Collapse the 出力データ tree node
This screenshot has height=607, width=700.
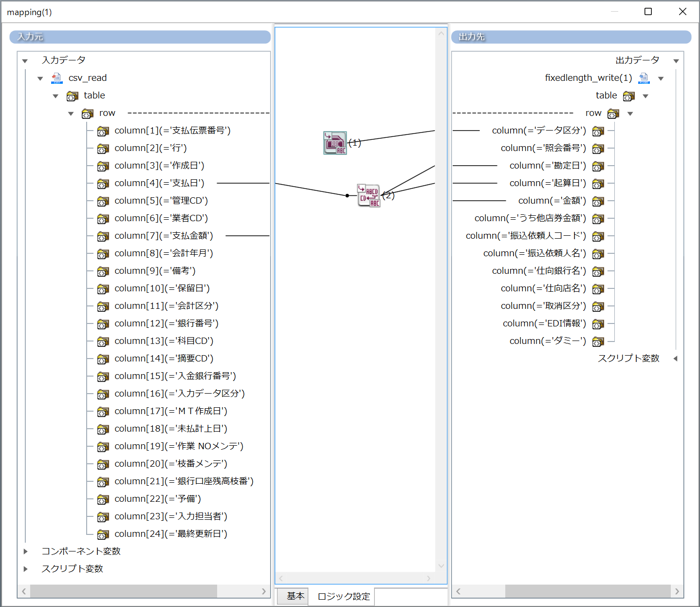coord(676,61)
